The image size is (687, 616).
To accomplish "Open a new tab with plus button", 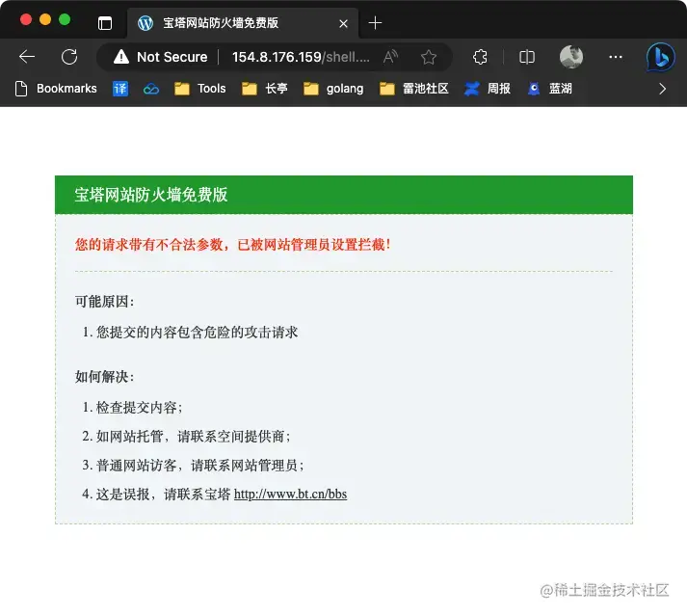I will pos(375,23).
